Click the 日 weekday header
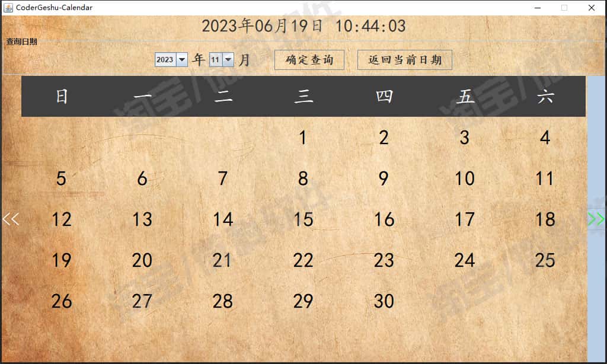Viewport: 607px width, 364px height. point(62,96)
